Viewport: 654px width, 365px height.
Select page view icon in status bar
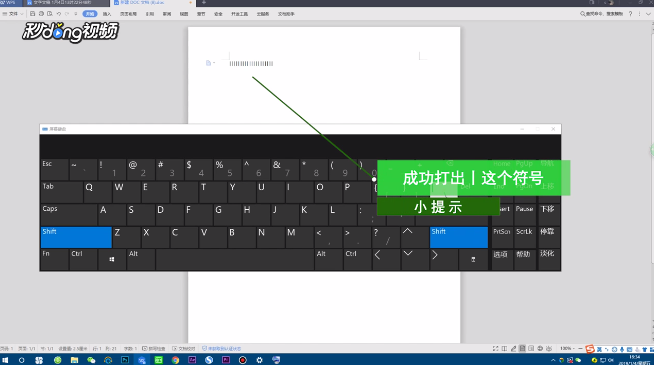[522, 348]
